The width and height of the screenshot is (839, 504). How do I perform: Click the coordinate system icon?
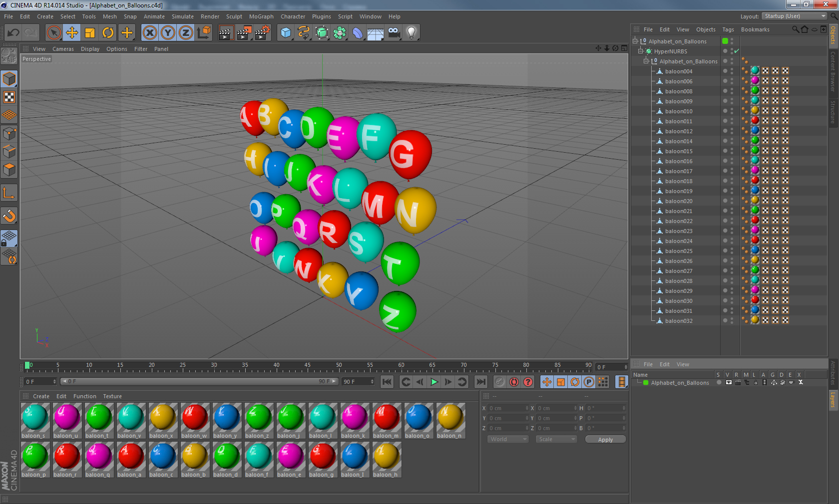204,33
